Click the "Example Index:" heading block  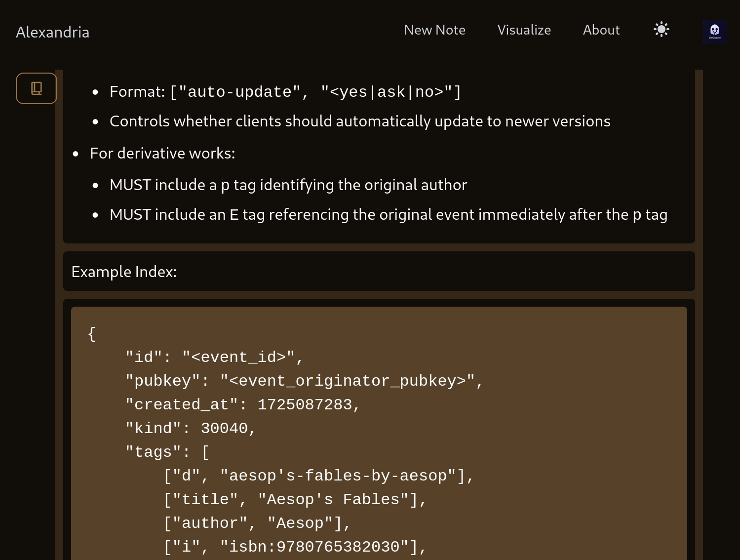pyautogui.click(x=124, y=272)
